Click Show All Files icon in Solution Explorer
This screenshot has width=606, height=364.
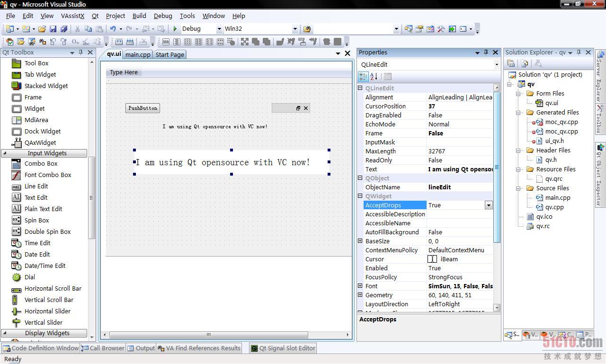coord(525,63)
